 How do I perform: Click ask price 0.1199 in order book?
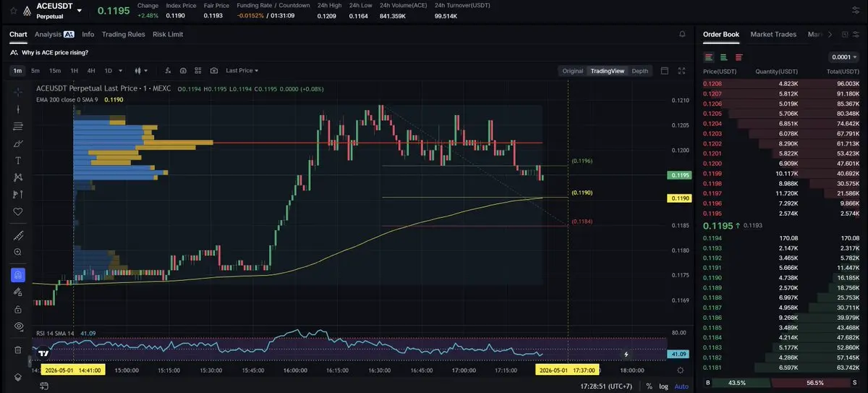[712, 174]
